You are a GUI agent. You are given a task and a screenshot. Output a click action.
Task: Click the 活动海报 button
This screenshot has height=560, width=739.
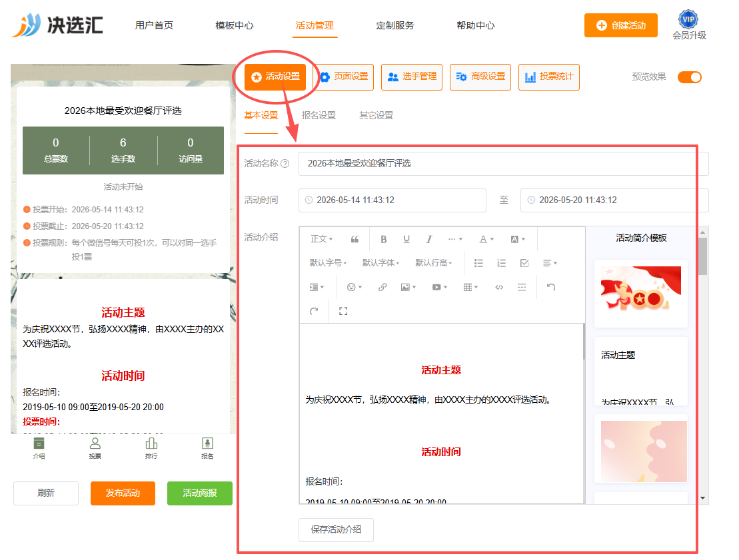click(x=200, y=493)
